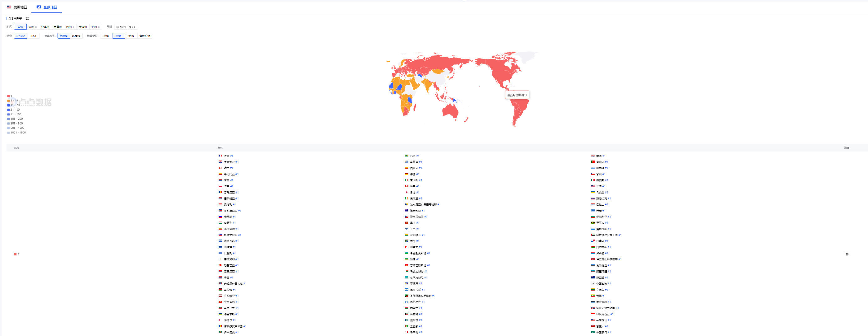Select the 全球 region filter
The height and width of the screenshot is (336, 868).
coord(21,27)
